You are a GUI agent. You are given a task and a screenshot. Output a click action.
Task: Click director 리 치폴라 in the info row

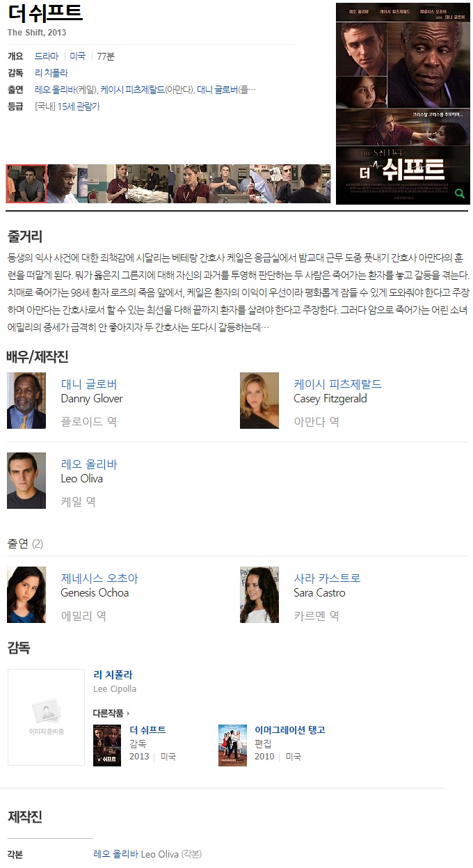[x=51, y=73]
